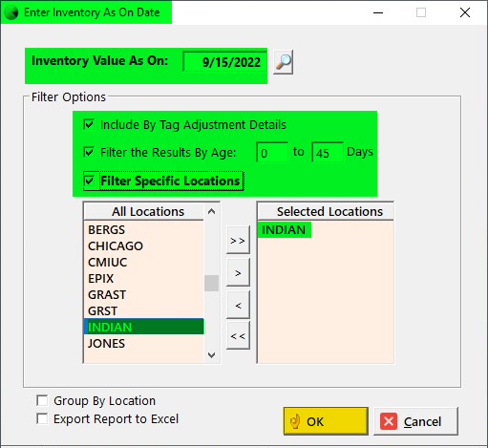This screenshot has width=488, height=448.
Task: Click the All Locations scrollbar thumb
Action: click(211, 283)
